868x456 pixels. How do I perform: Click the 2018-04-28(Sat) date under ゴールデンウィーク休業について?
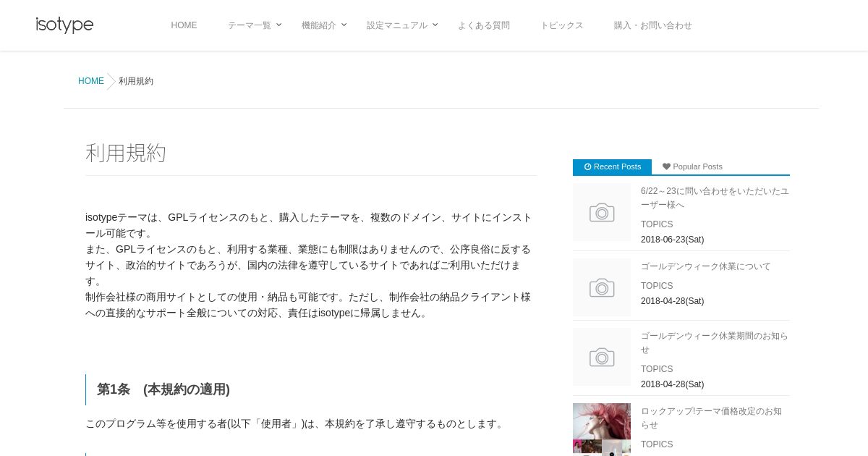[672, 301]
